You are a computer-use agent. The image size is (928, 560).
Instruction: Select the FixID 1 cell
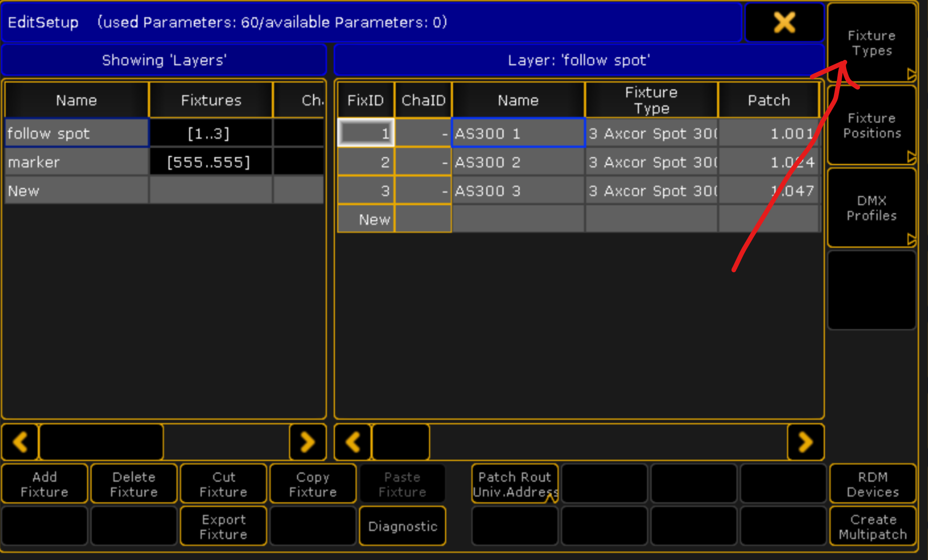click(x=366, y=133)
